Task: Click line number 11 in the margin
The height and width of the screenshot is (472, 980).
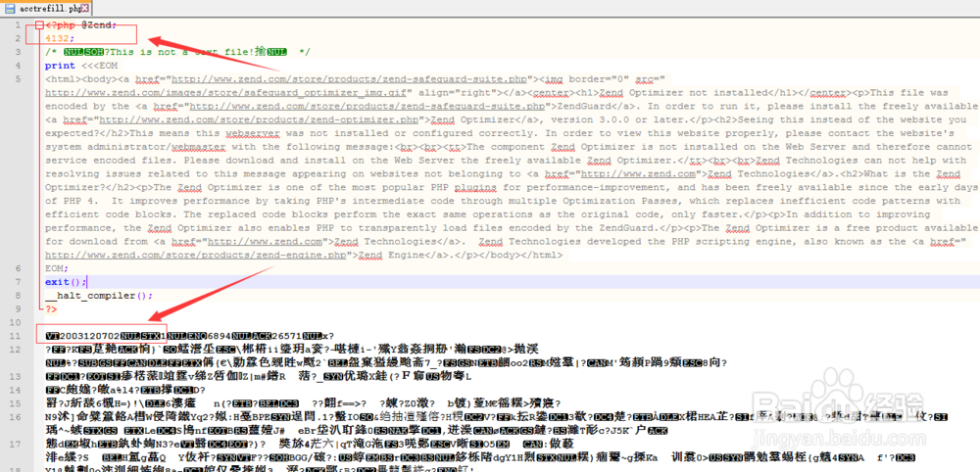Action: 17,335
